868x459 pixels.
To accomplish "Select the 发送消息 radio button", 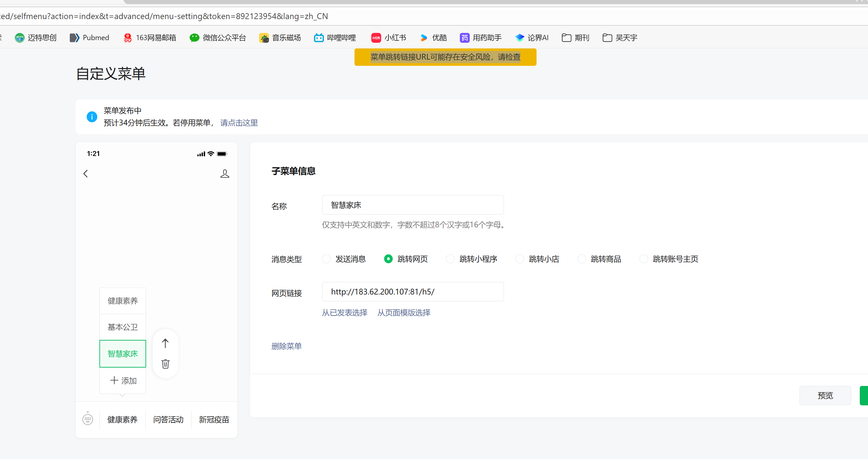I will tap(327, 259).
